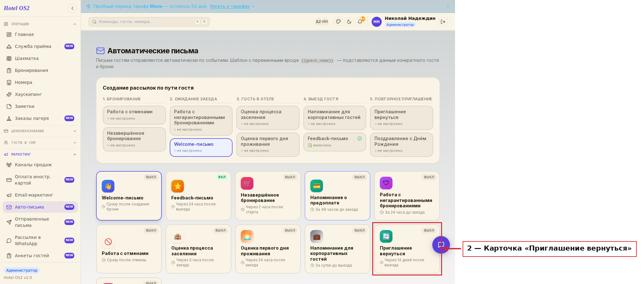Screen dimensions: 644x284
Task: Follow the Узнать о тарифах link
Action: [230, 6]
